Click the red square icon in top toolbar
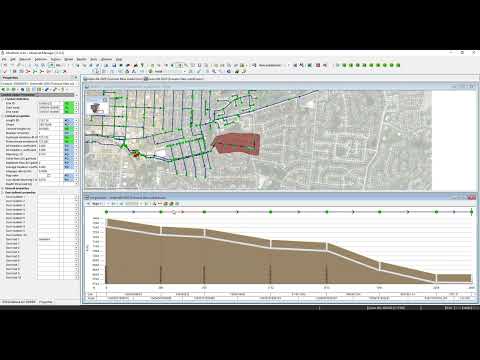Viewport: 480px width, 360px height. [318, 65]
